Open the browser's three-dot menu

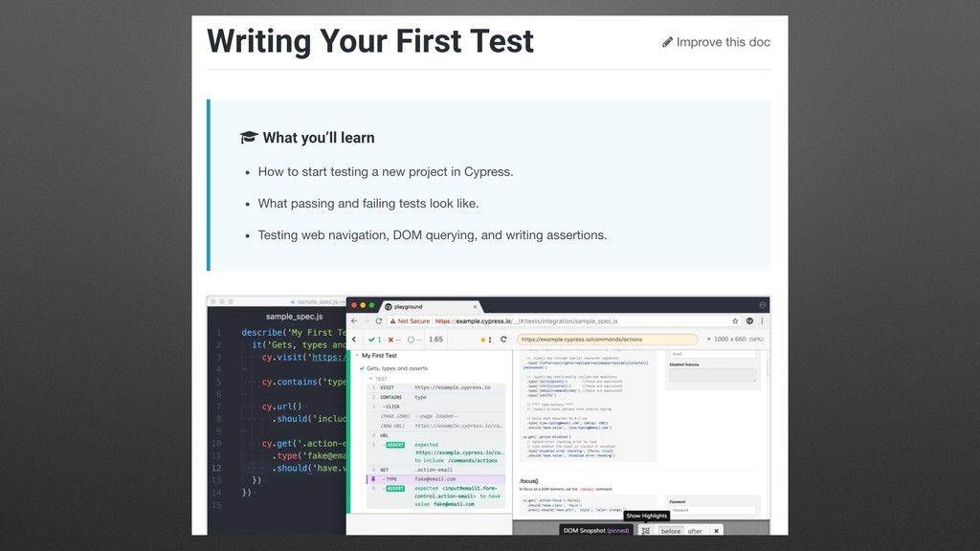click(762, 321)
